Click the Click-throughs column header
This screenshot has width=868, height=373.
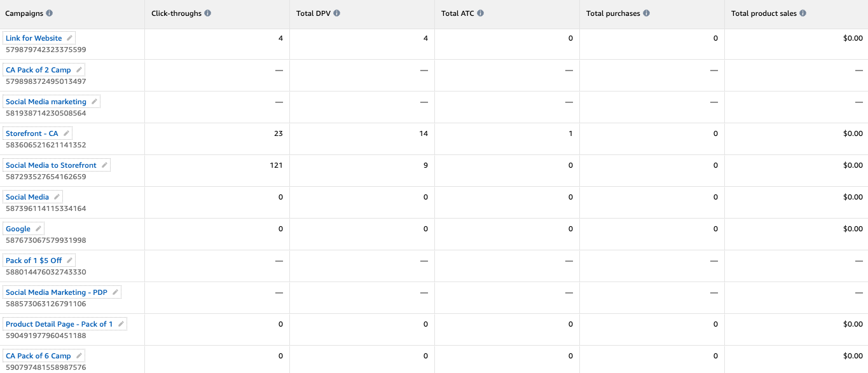[x=177, y=13]
